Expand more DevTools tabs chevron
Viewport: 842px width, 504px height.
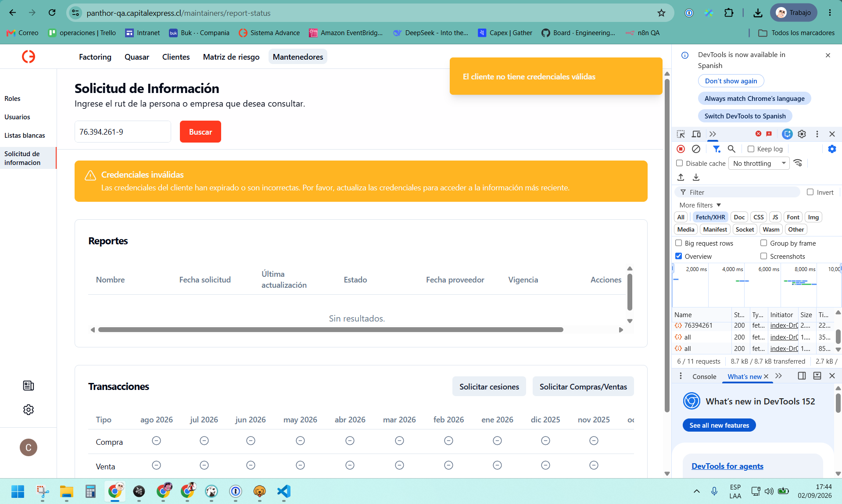pyautogui.click(x=713, y=134)
